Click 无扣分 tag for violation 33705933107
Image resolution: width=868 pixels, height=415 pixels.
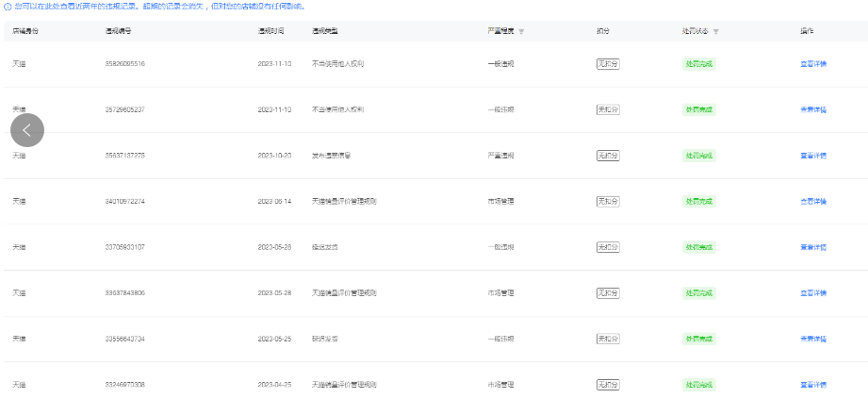(x=608, y=247)
